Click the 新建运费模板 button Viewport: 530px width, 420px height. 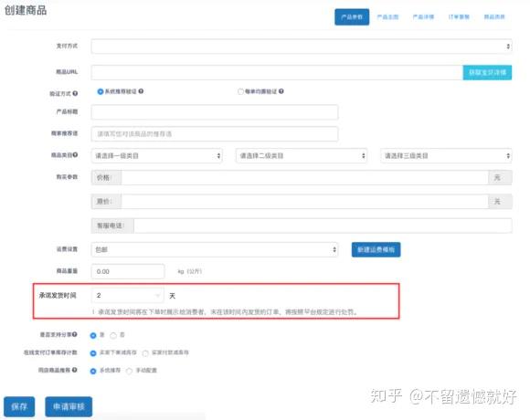376,249
